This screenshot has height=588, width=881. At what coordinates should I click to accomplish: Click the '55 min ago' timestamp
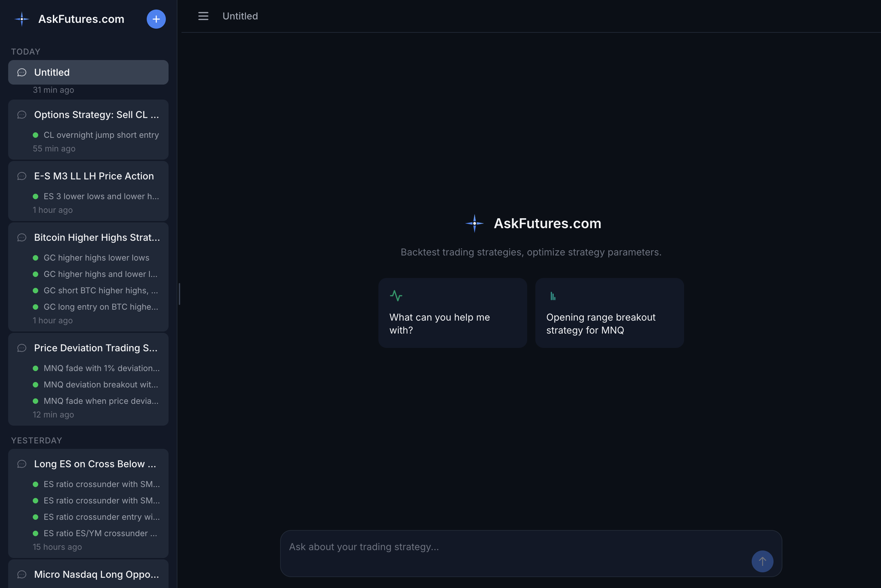coord(54,148)
